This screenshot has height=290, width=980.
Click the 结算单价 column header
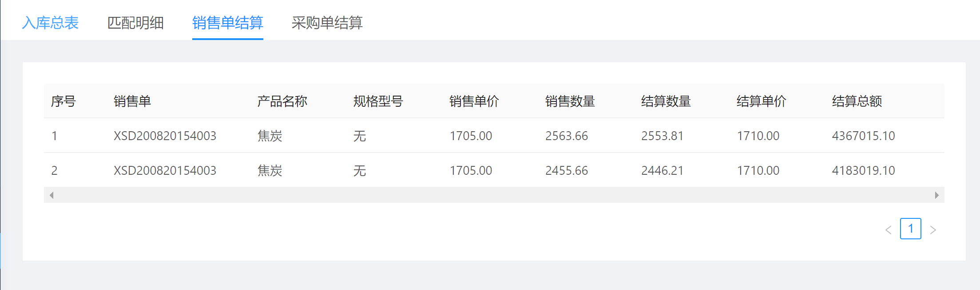click(x=761, y=101)
